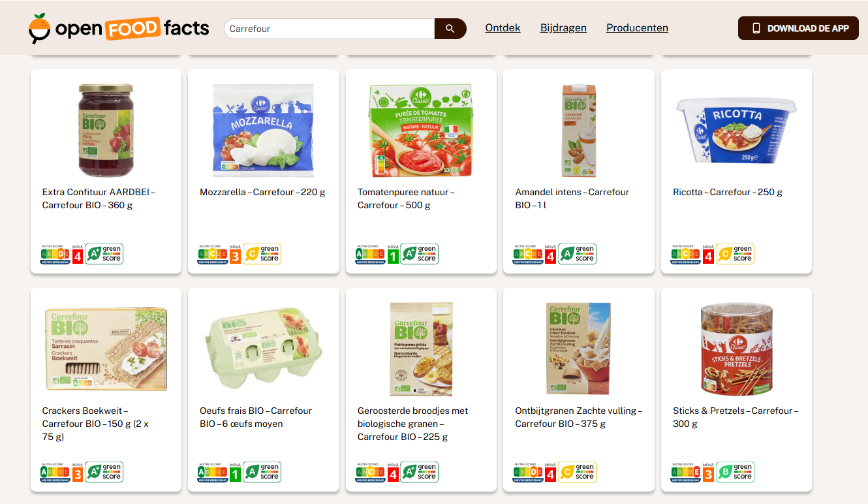The height and width of the screenshot is (504, 868).
Task: Click NOVA 4 badge on Amandel intens card
Action: pyautogui.click(x=550, y=255)
